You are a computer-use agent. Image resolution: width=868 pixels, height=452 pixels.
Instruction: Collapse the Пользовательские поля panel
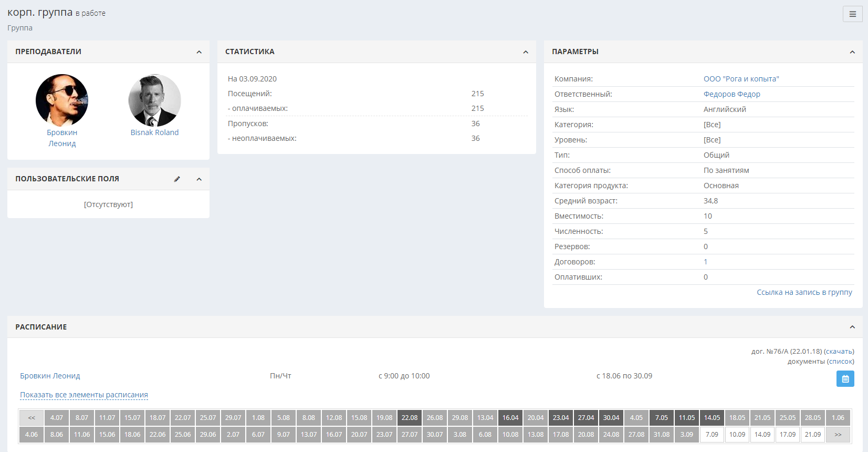click(199, 179)
